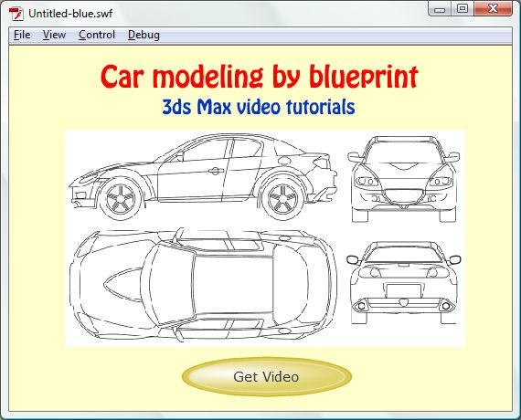Click the rear view car blueprint
Image resolution: width=521 pixels, height=420 pixels.
click(404, 283)
